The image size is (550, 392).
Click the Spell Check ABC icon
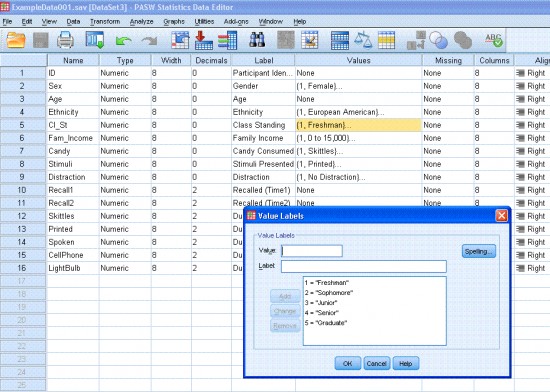tap(494, 40)
